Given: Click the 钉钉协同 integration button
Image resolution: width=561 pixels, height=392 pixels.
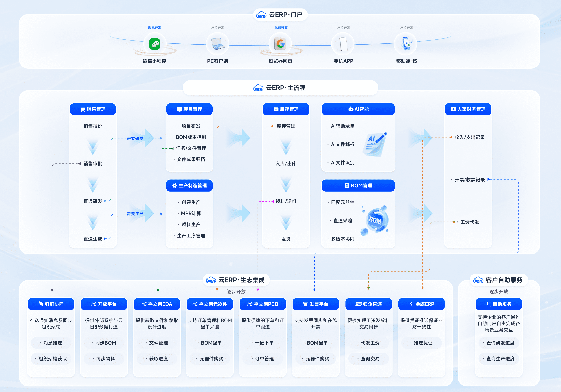Looking at the screenshot, I should pyautogui.click(x=51, y=304).
